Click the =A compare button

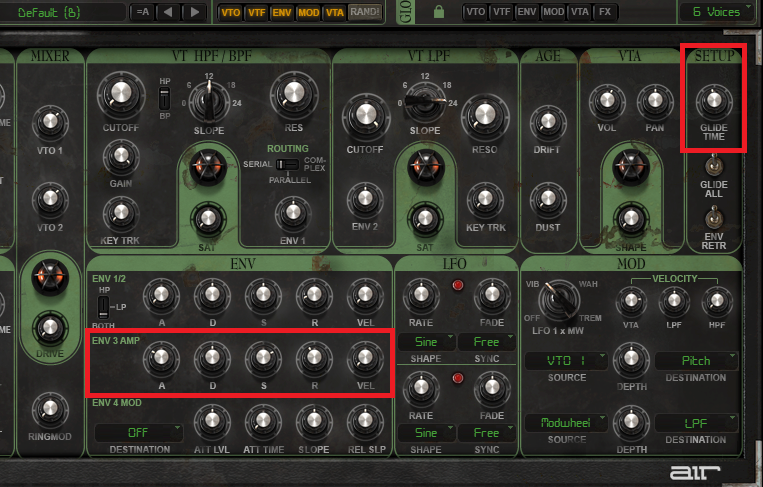142,12
